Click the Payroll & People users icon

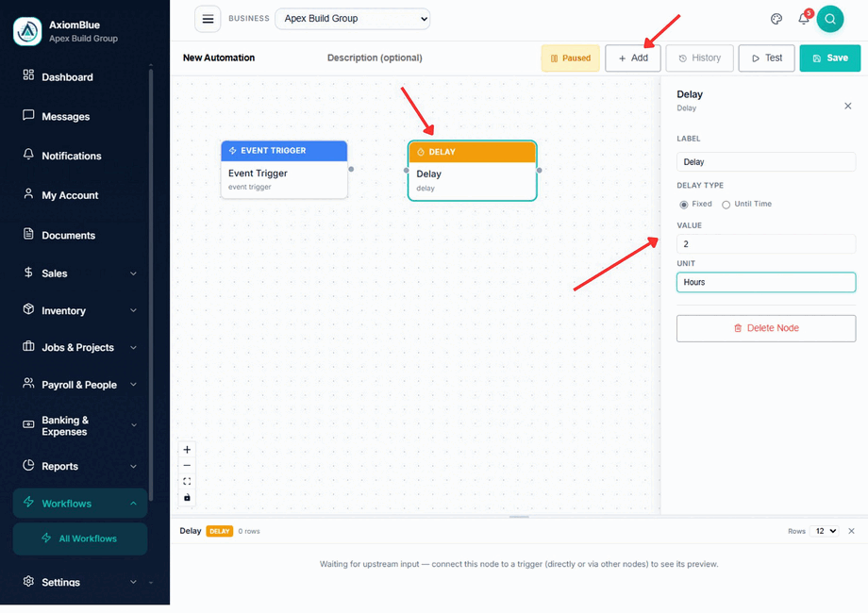click(28, 384)
